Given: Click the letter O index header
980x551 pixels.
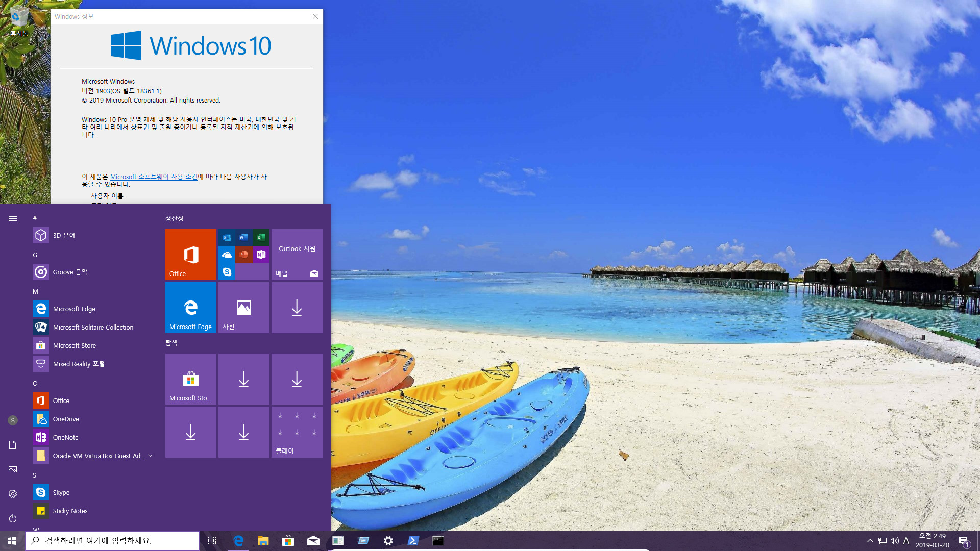Looking at the screenshot, I should [35, 383].
